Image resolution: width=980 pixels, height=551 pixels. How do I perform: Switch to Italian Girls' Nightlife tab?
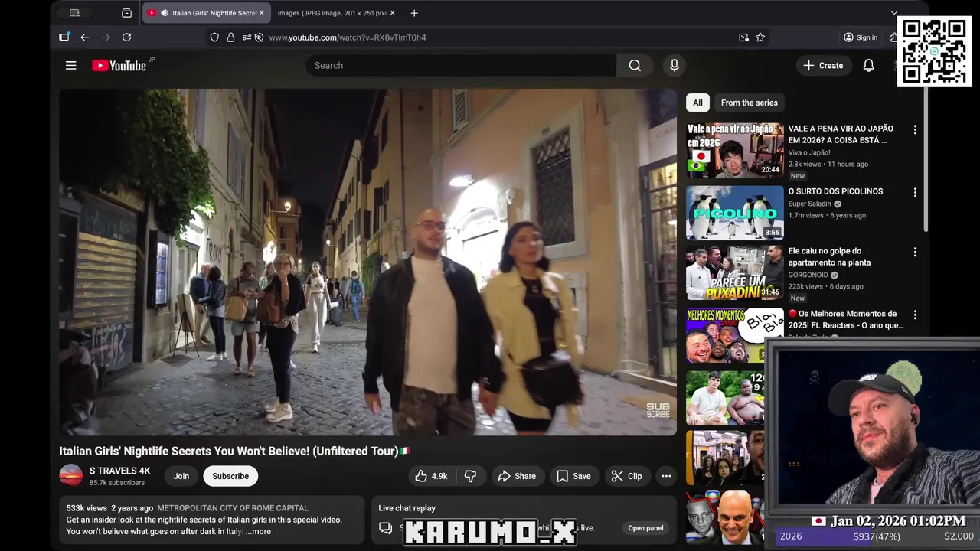click(205, 13)
